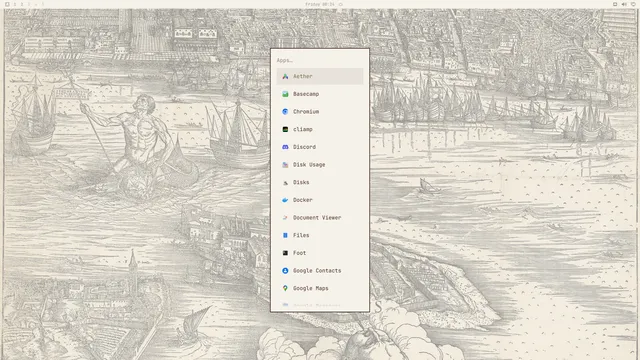Viewport: 640px width, 360px height.
Task: Switch to workspace 1 in the top bar
Action: coord(15,4)
